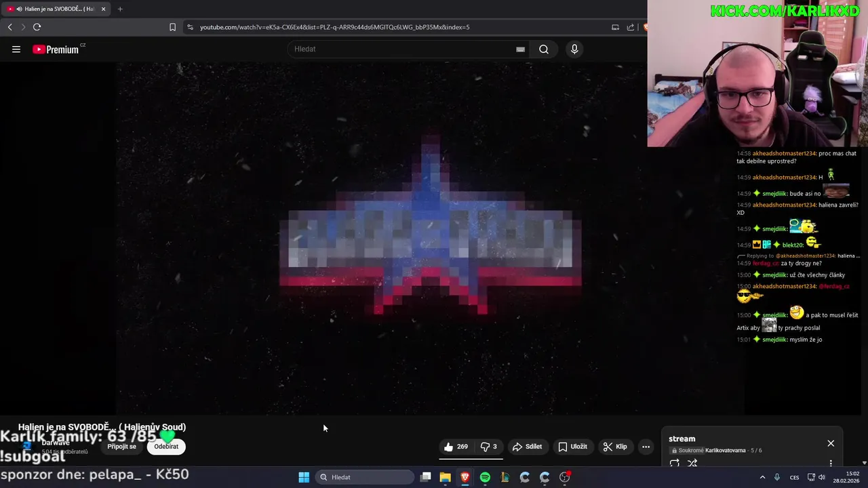
Task: Click blekt20 username in chat
Action: click(793, 245)
